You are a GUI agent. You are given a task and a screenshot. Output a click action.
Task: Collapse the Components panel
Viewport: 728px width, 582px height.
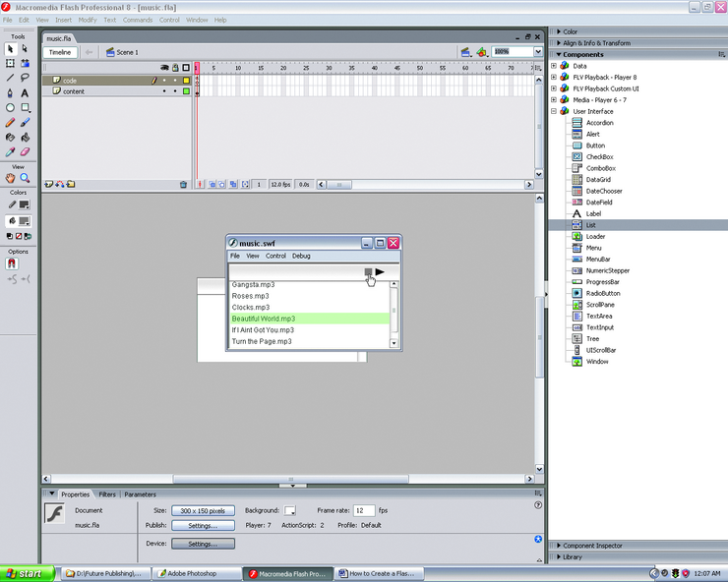(x=559, y=54)
